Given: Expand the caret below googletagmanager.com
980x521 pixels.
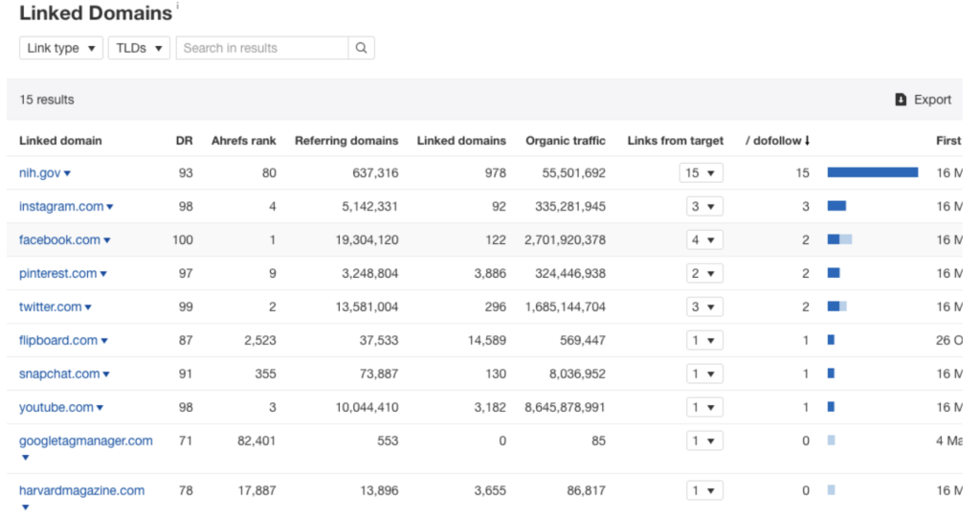Looking at the screenshot, I should (25, 458).
